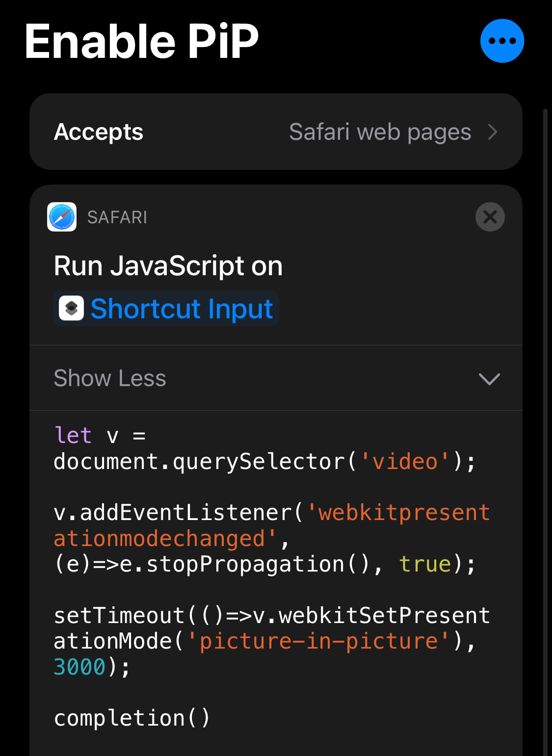This screenshot has width=552, height=756.
Task: Open the blue ellipsis shortcut options
Action: coord(502,40)
